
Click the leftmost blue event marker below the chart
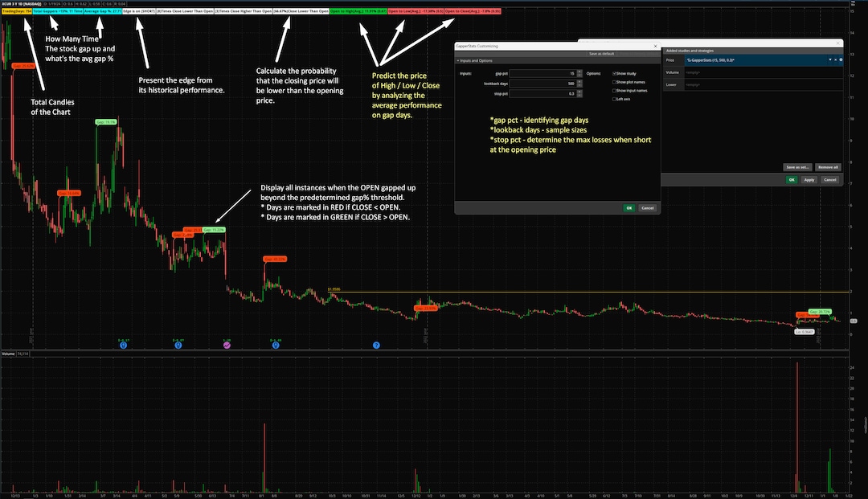(123, 346)
